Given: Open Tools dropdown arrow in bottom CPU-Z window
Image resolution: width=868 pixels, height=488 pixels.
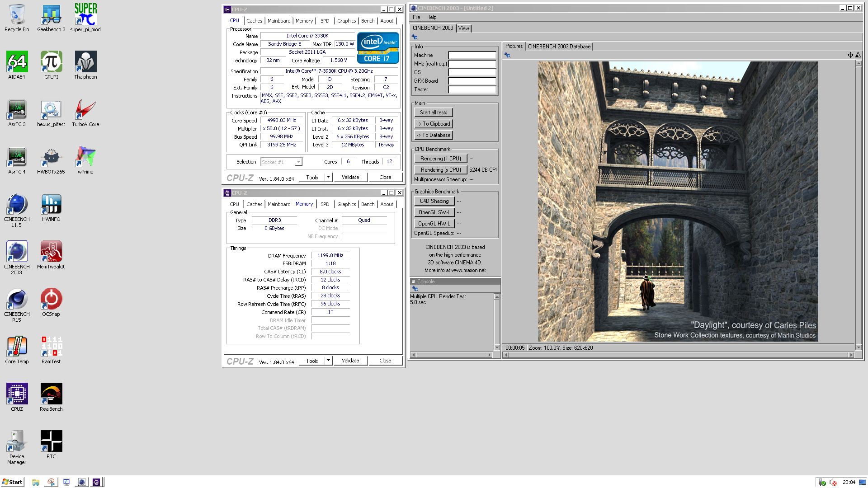Looking at the screenshot, I should (329, 361).
